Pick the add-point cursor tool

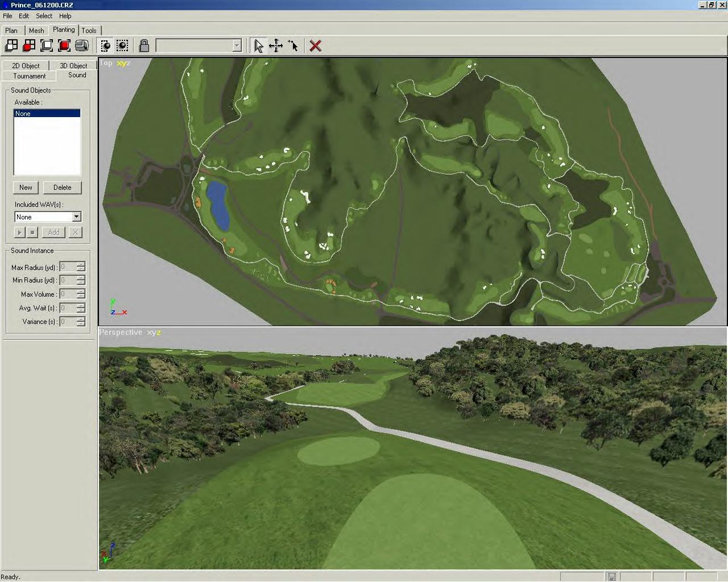click(293, 45)
